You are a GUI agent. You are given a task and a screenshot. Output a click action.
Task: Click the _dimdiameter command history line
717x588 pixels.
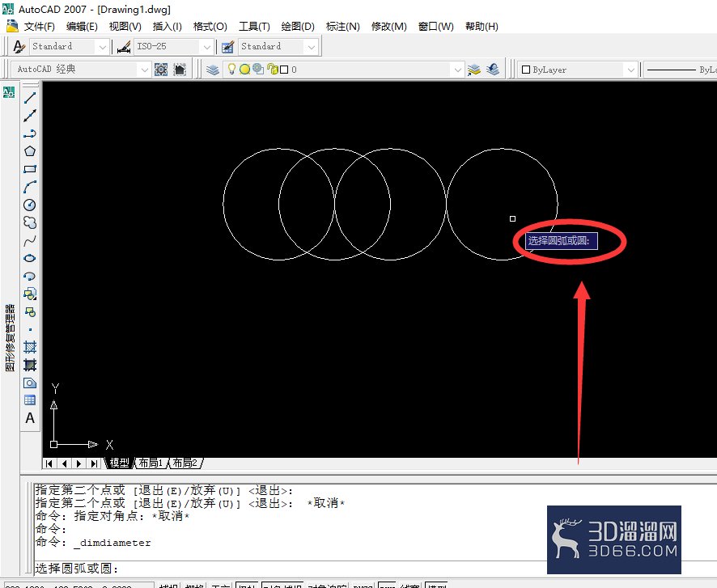[x=93, y=543]
